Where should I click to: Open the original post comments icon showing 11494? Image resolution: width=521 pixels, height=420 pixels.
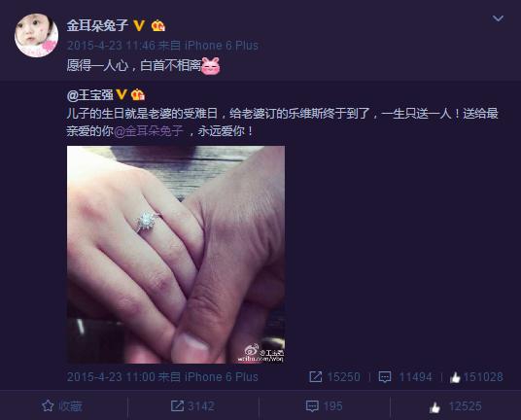click(405, 377)
